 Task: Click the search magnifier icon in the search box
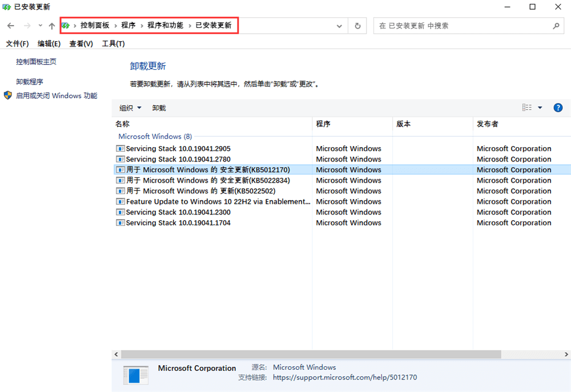(556, 25)
